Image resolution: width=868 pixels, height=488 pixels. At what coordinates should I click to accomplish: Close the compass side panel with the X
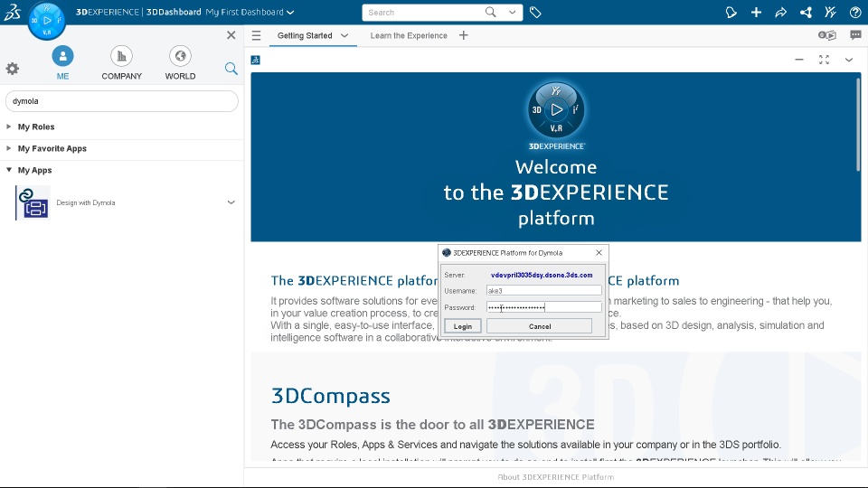tap(231, 35)
